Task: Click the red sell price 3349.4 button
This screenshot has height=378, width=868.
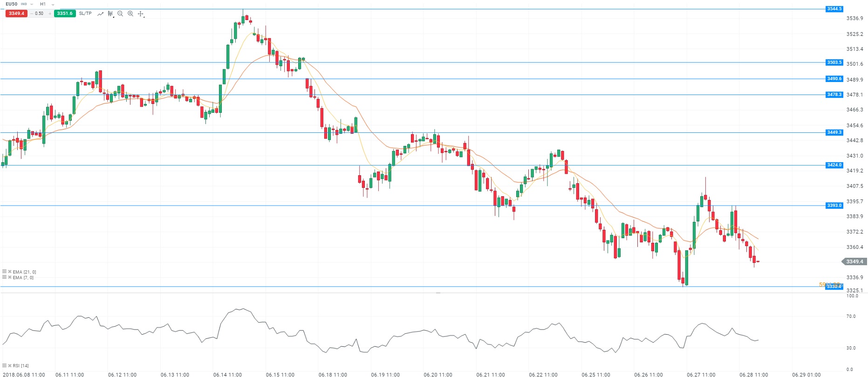Action: pos(16,14)
